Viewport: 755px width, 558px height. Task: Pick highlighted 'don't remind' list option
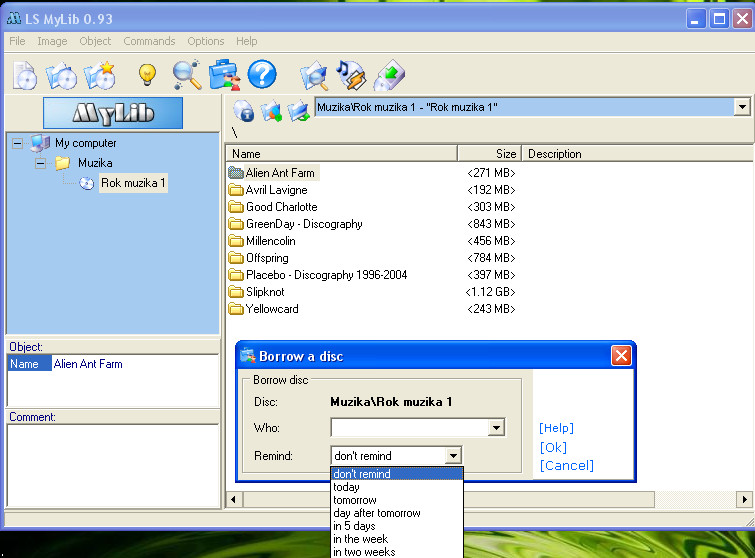click(397, 474)
